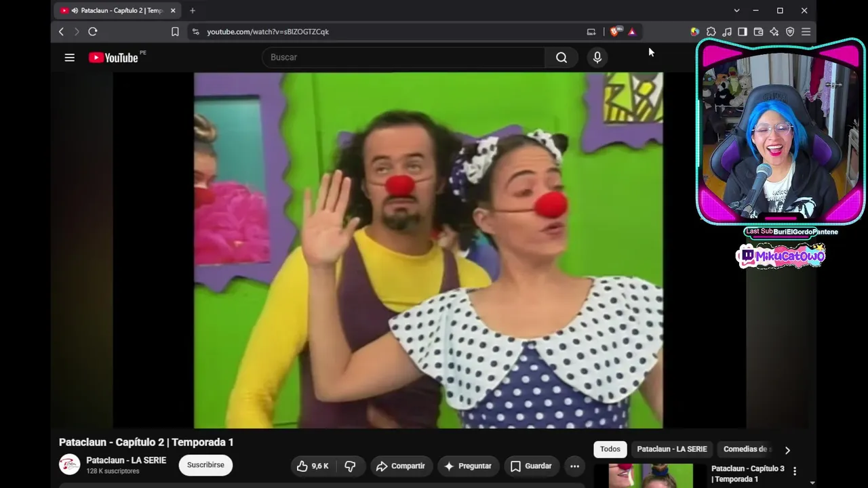Go back using browser back arrow
Screen dimensions: 868x488
coord(61,32)
